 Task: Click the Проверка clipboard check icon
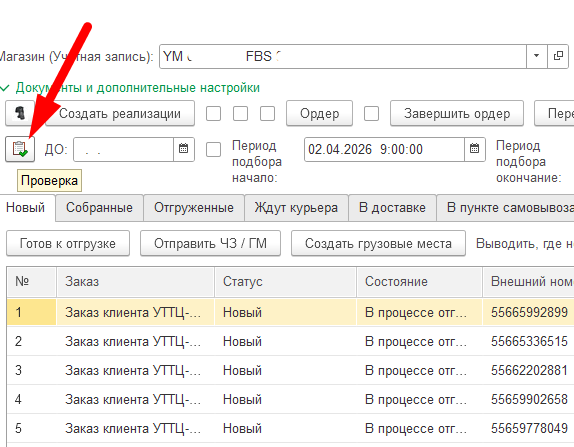(x=20, y=149)
